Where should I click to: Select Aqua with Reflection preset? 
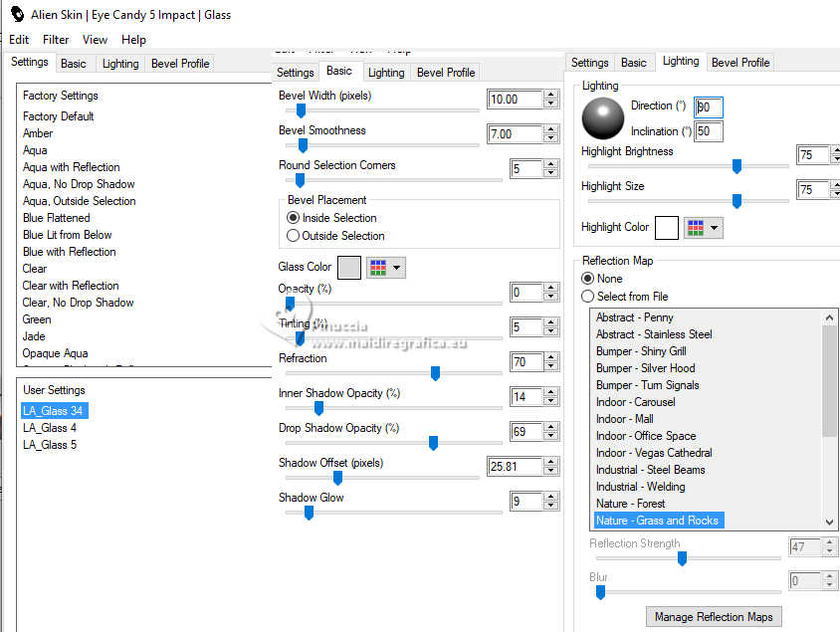point(72,167)
